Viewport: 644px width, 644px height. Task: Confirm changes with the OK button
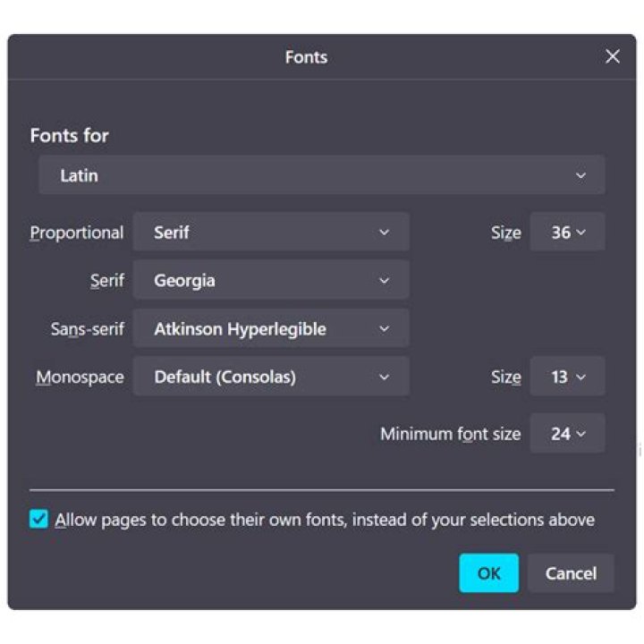(488, 573)
